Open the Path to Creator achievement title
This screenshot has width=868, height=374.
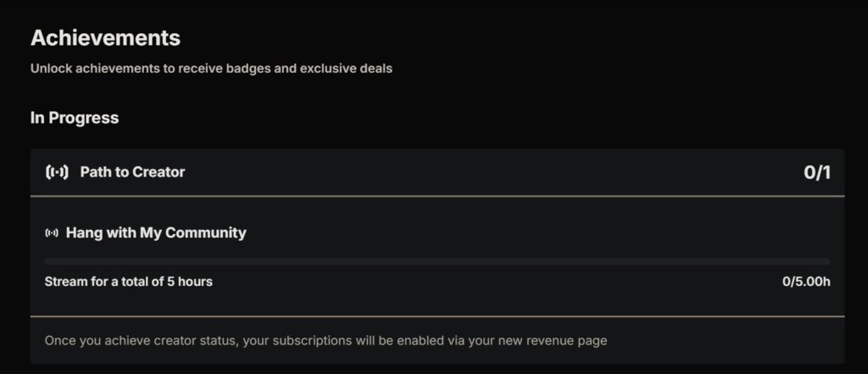[132, 172]
